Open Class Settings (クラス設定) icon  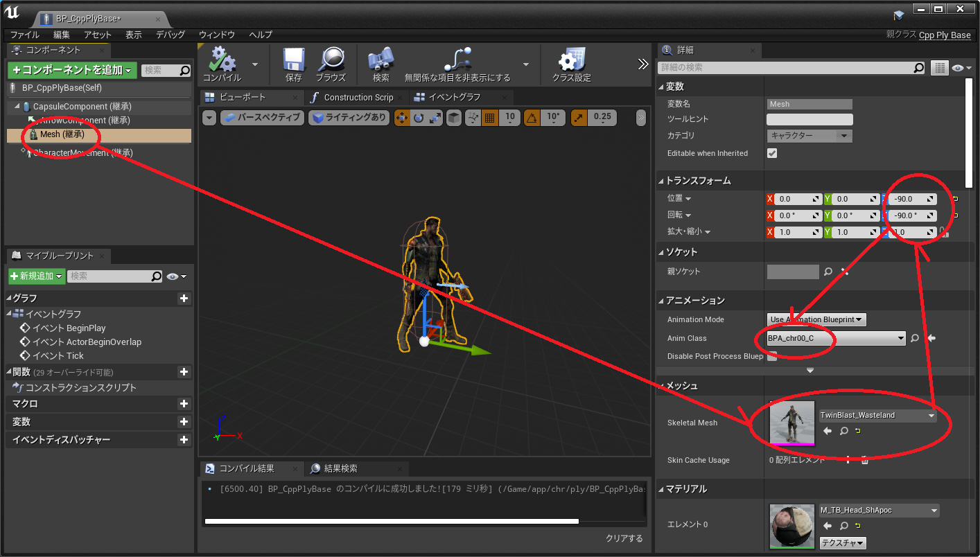click(572, 60)
